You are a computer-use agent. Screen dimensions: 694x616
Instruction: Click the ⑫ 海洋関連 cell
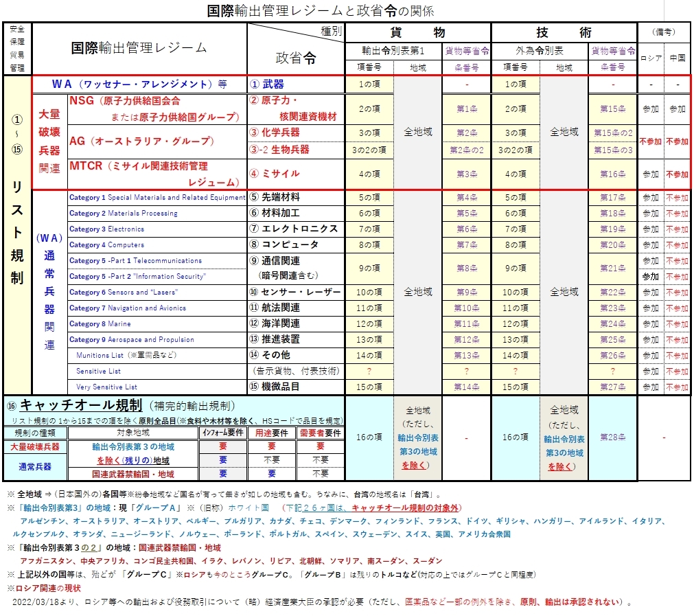click(x=296, y=323)
